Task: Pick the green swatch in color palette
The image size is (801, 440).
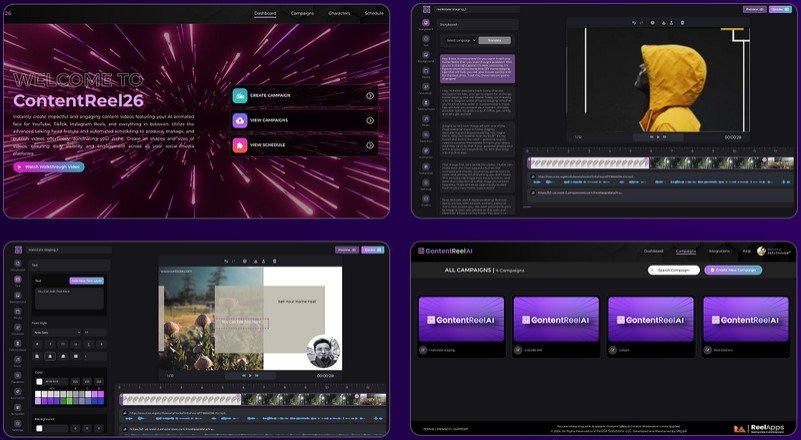Action: 69,401
